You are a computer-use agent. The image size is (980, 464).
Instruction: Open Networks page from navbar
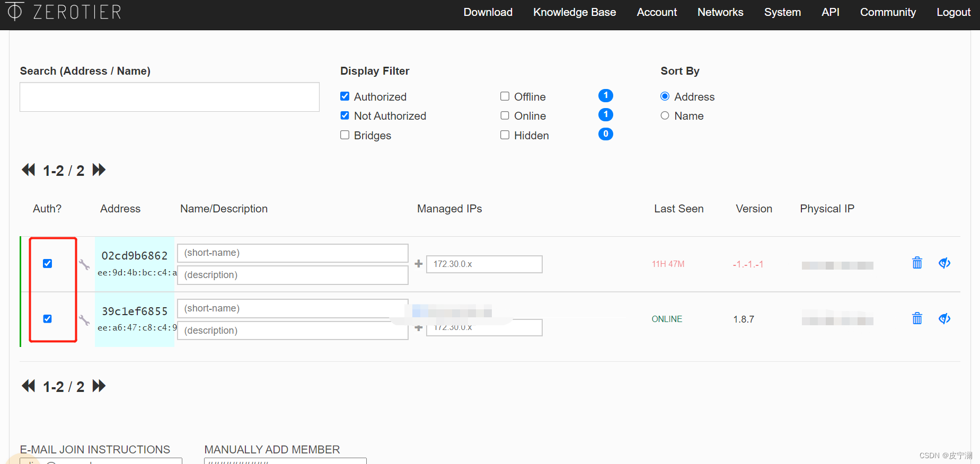coord(720,12)
